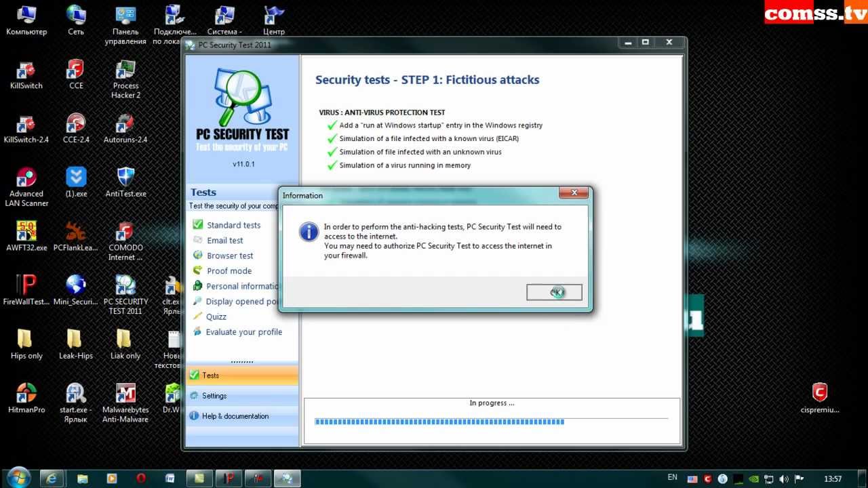Select the KillSwitch-2.4 desktop shortcut
The height and width of the screenshot is (488, 868).
26,129
